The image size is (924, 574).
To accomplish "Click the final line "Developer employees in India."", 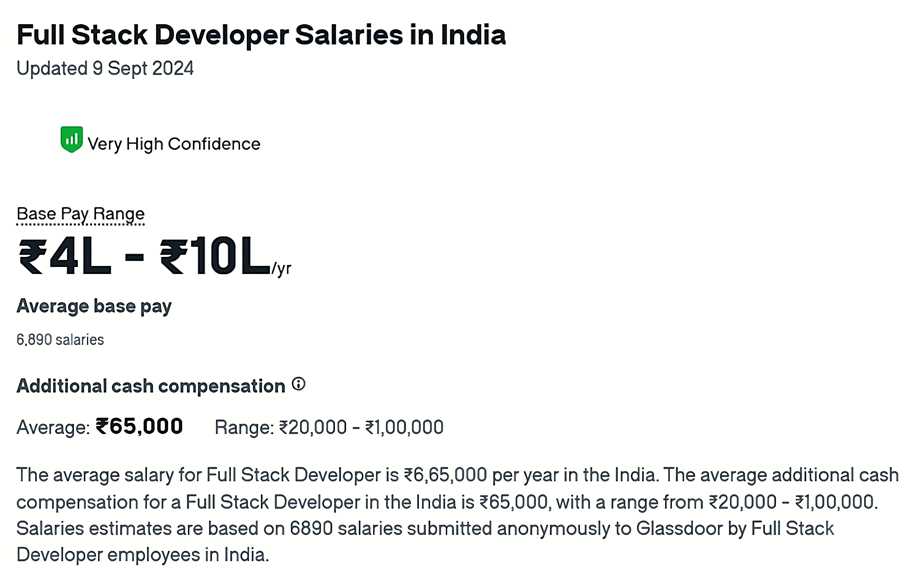I will [x=143, y=555].
